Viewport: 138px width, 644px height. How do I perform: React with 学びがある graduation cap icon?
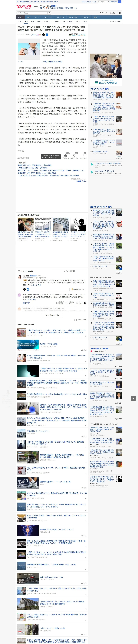tap(66, 156)
